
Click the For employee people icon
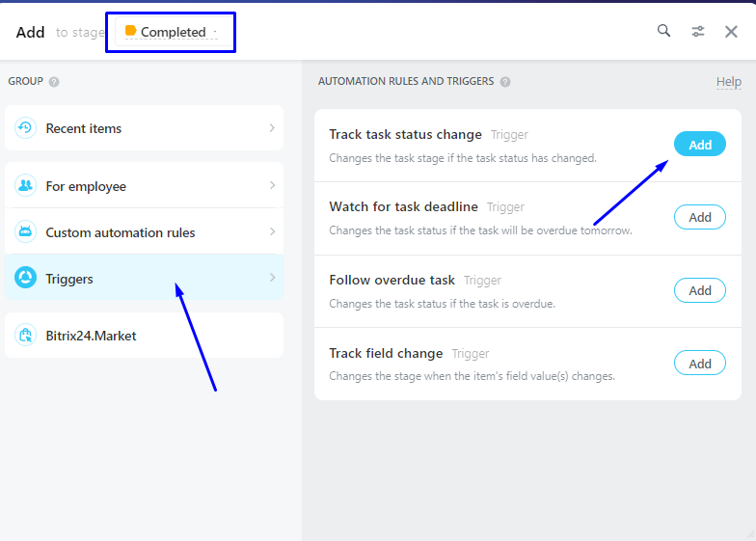[25, 186]
